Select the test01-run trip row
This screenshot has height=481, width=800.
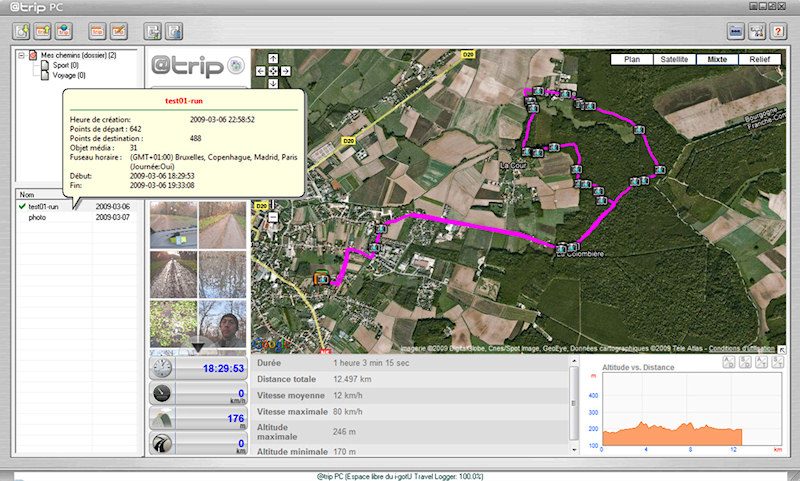coord(77,207)
